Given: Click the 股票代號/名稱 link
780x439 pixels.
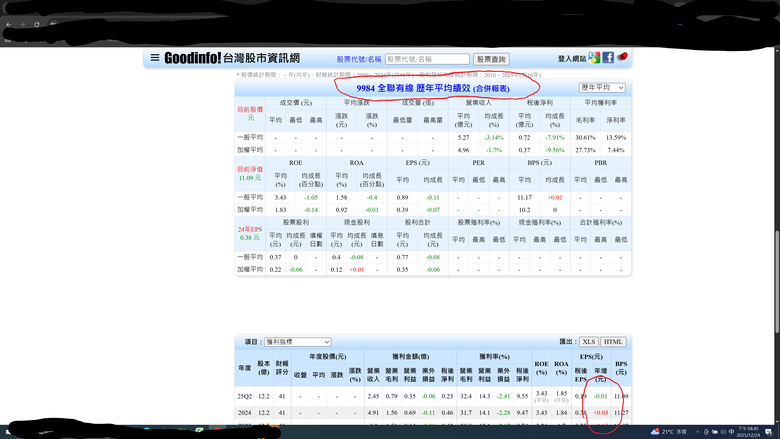Looking at the screenshot, I should [x=359, y=59].
